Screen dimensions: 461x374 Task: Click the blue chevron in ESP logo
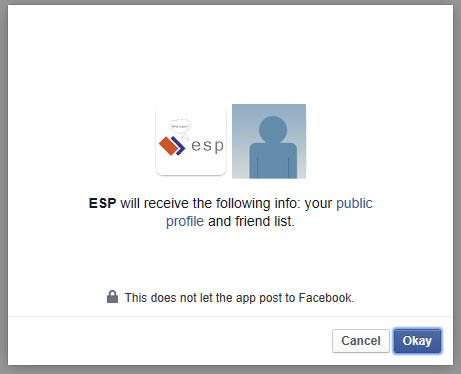tap(179, 146)
